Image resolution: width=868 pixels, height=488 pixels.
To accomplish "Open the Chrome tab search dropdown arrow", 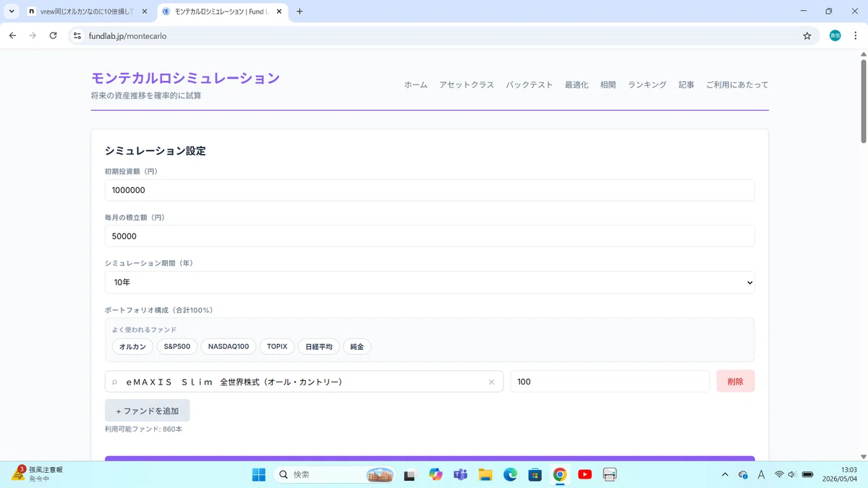I will pyautogui.click(x=12, y=12).
